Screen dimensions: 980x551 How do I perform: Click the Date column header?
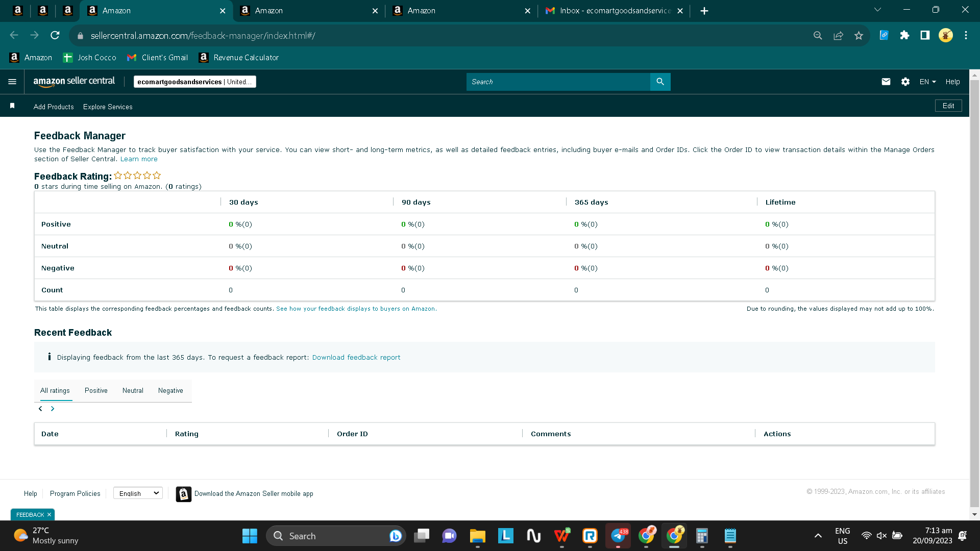pos(50,434)
